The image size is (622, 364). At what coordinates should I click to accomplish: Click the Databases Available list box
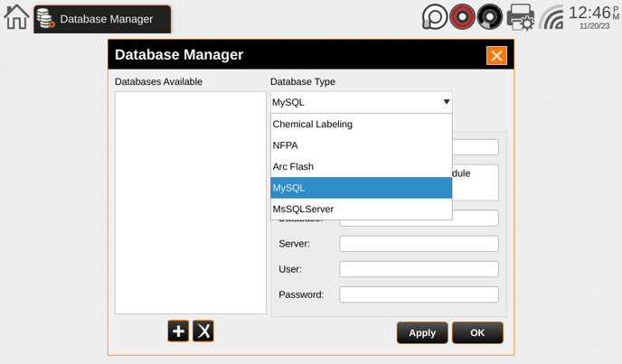tap(191, 202)
